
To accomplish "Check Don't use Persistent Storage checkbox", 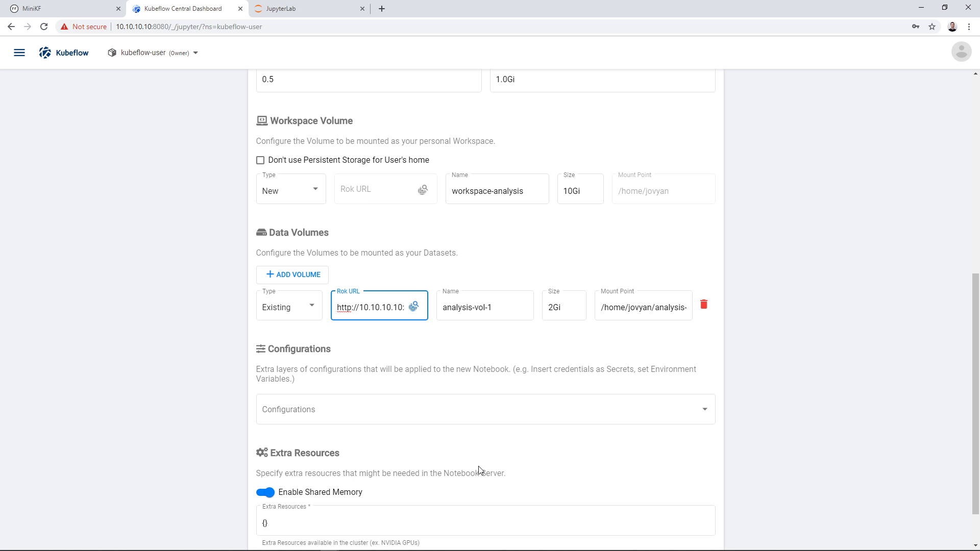I will click(260, 160).
